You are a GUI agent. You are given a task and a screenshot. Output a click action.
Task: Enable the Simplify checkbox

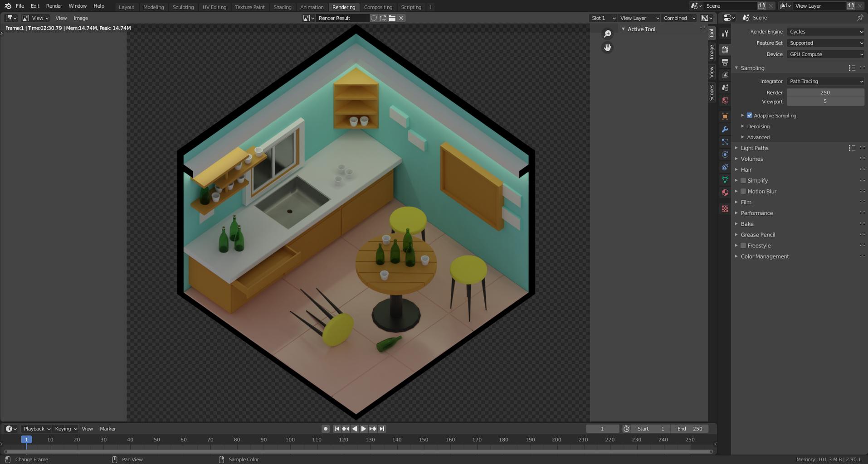click(743, 180)
